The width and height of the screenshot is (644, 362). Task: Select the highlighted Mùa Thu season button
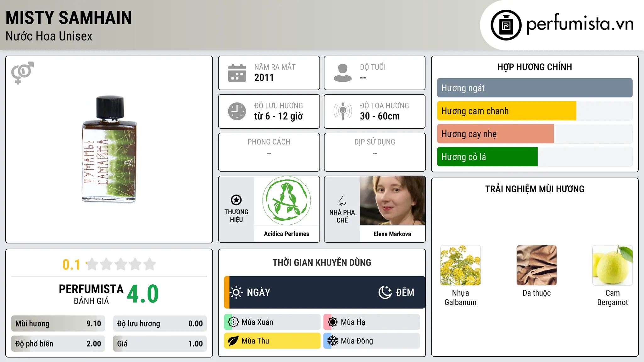point(272,341)
